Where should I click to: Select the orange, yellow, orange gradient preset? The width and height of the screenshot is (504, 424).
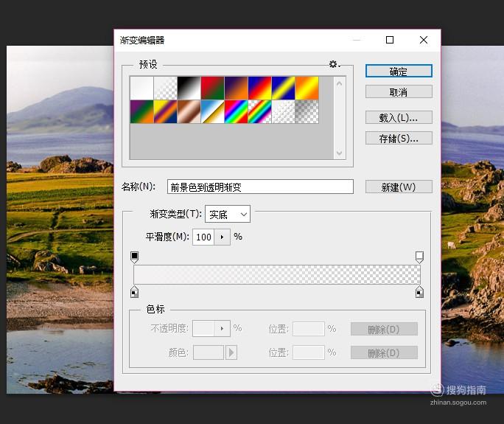(307, 88)
